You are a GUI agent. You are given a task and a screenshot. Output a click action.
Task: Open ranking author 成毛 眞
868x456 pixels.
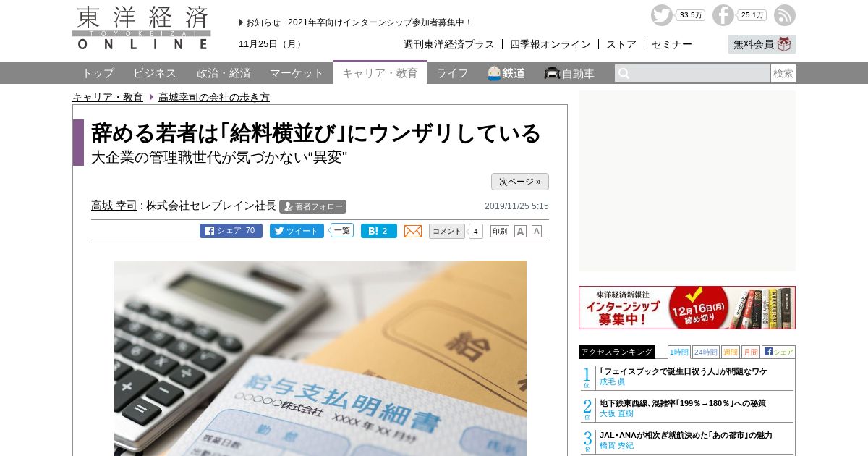(612, 381)
